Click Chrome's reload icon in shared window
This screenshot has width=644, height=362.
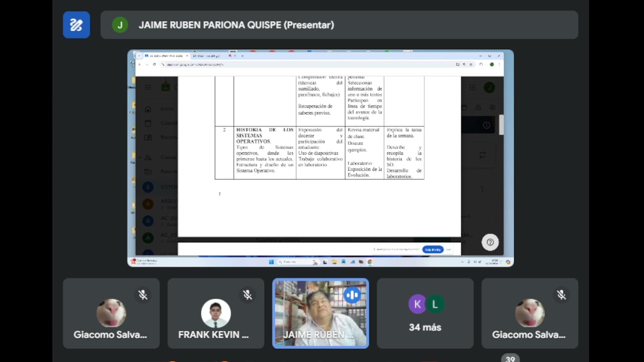(x=154, y=64)
